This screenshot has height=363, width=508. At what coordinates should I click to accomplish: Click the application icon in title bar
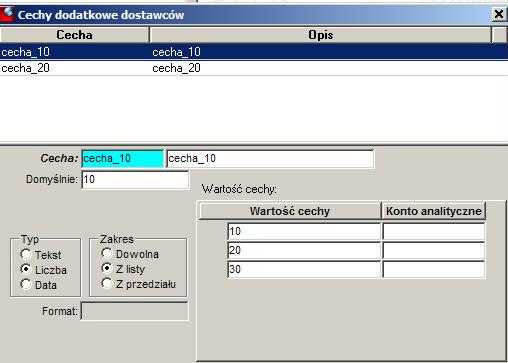pyautogui.click(x=7, y=14)
